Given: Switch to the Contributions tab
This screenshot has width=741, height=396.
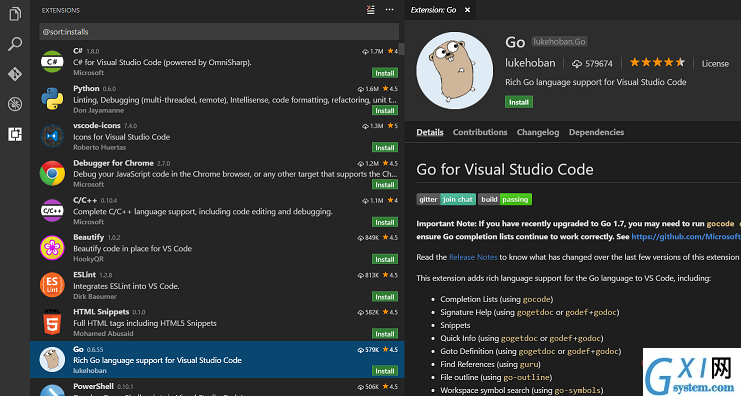Looking at the screenshot, I should coord(480,132).
